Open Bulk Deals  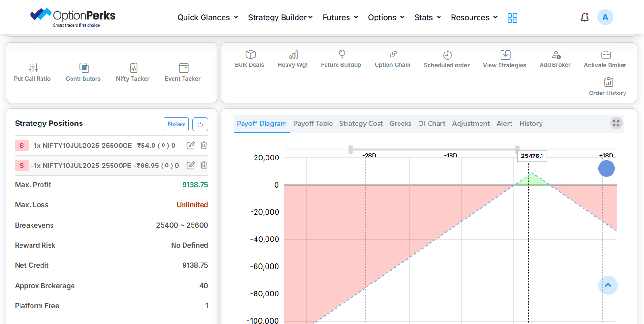(250, 59)
